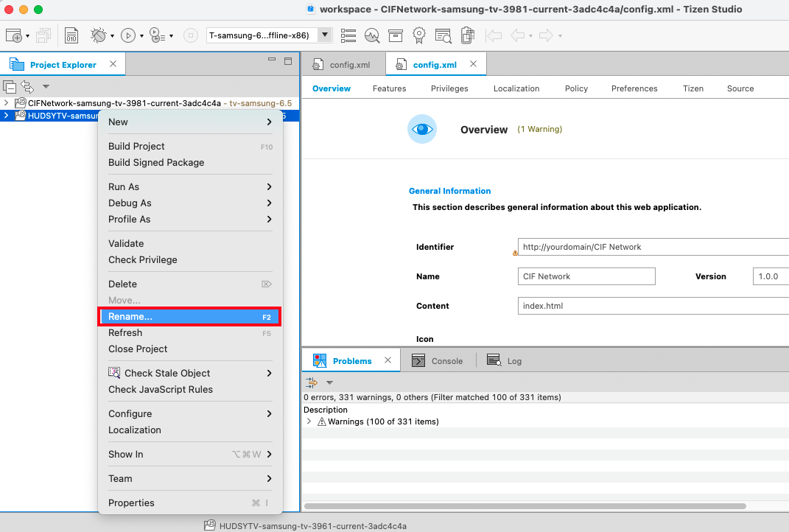Image resolution: width=789 pixels, height=532 pixels.
Task: Click the New project toolbar icon
Action: pos(13,35)
